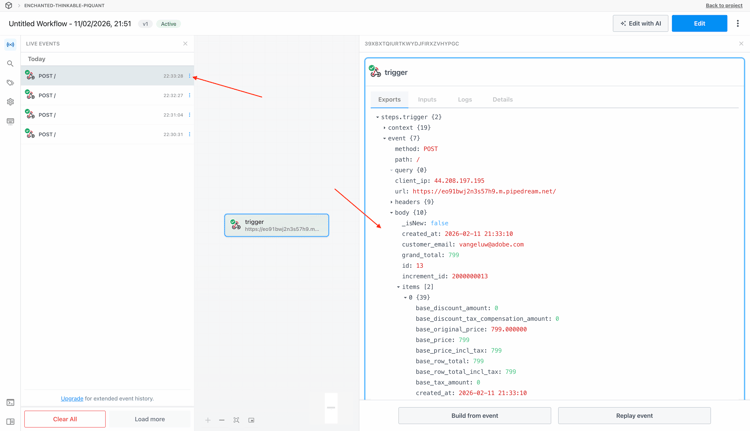
Task: Collapse the event {7} node
Action: coord(384,138)
